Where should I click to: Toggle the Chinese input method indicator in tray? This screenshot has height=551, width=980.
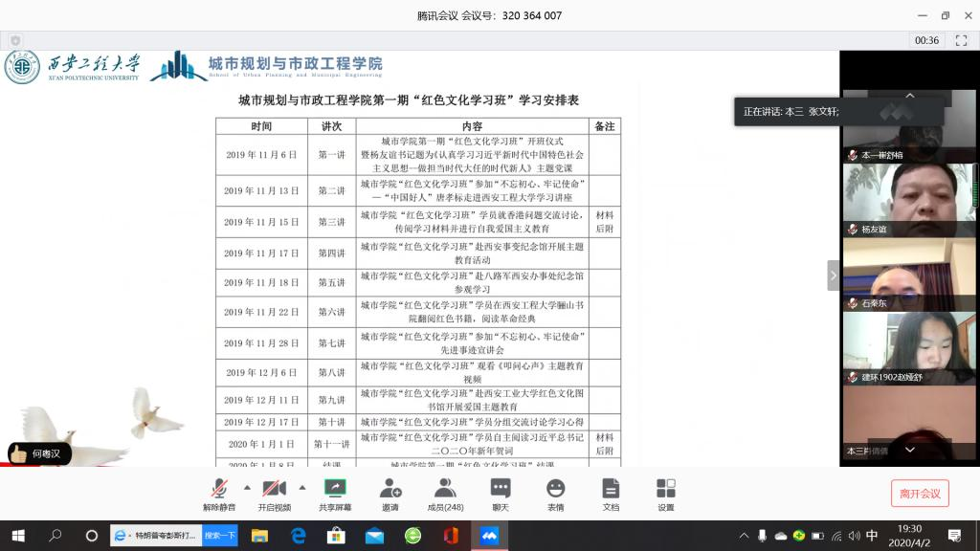click(871, 536)
